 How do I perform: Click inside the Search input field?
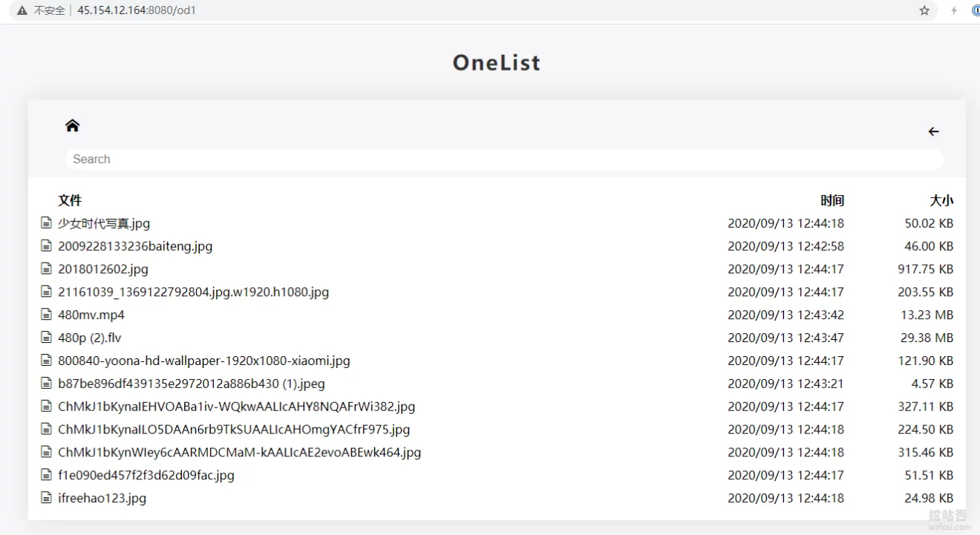pyautogui.click(x=505, y=159)
